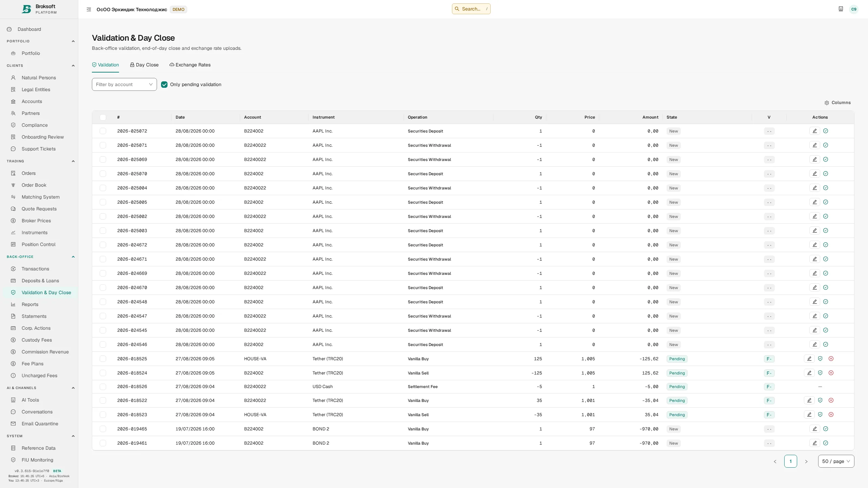This screenshot has width=868, height=488.
Task: Go to the next page arrow
Action: point(806,462)
